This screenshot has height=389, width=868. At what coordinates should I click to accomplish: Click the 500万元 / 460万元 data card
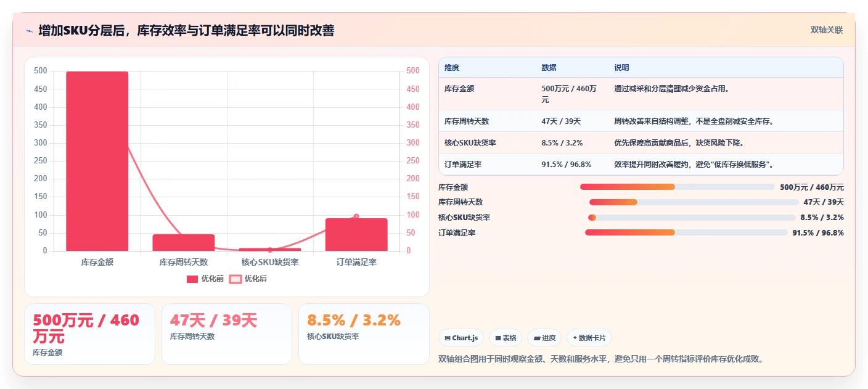coord(89,334)
